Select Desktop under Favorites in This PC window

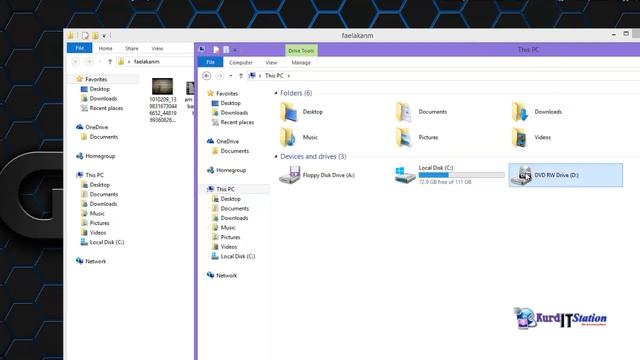point(226,103)
